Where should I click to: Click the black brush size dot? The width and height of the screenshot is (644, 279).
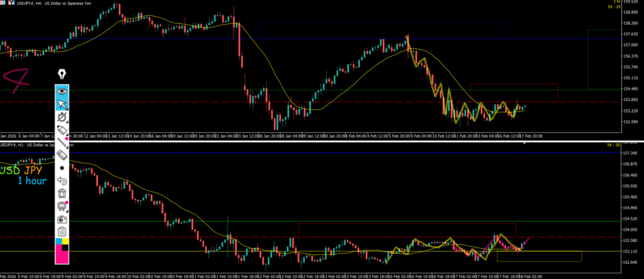62,168
